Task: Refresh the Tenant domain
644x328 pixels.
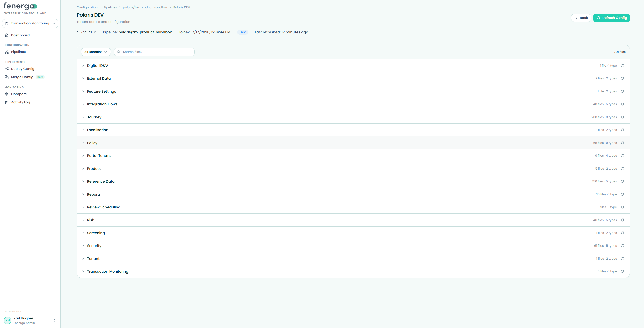Action: click(x=622, y=259)
